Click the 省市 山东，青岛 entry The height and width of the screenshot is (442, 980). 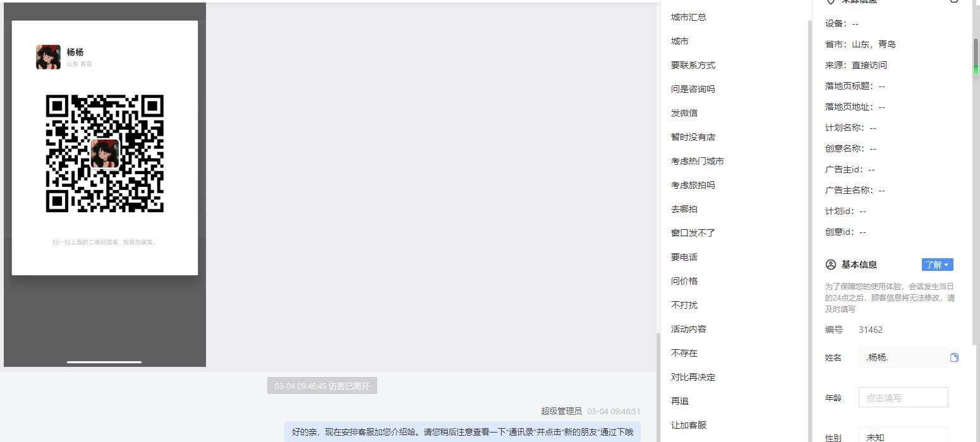(861, 44)
